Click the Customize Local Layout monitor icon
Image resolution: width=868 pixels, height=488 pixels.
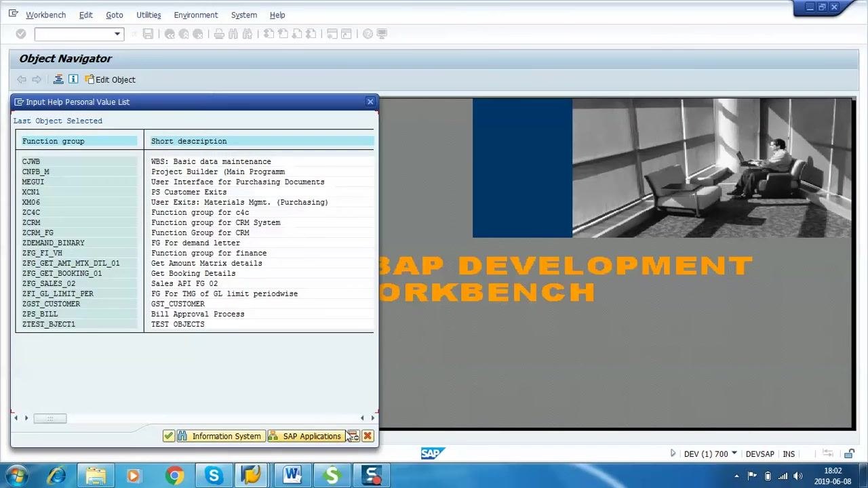tap(382, 34)
